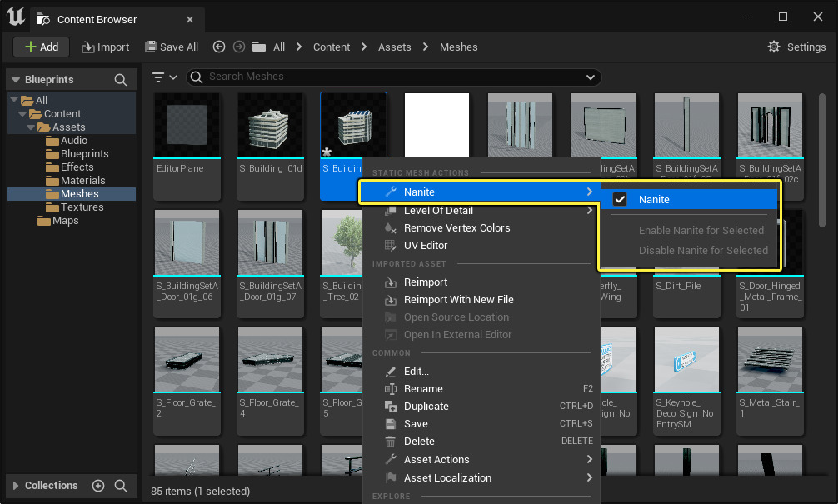838x504 pixels.
Task: Click the Import button in toolbar
Action: click(x=104, y=47)
